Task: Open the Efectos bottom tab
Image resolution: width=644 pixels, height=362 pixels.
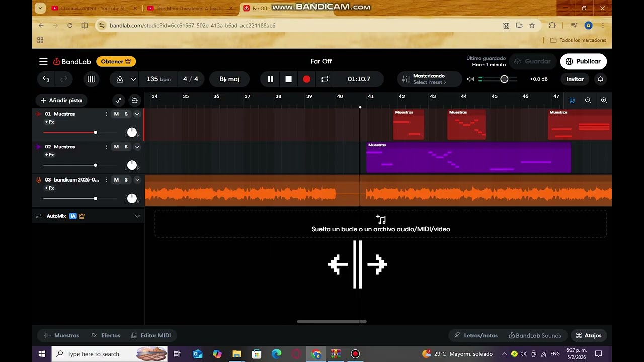Action: coord(106,335)
